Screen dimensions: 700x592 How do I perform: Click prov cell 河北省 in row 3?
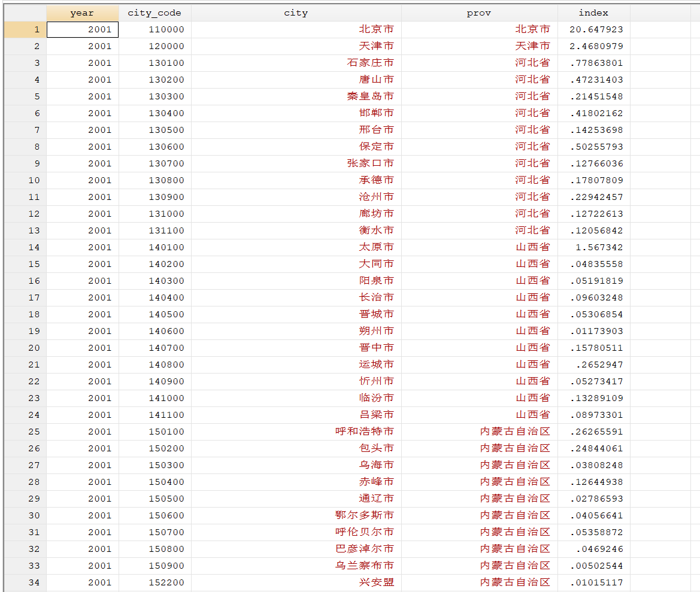[480, 63]
